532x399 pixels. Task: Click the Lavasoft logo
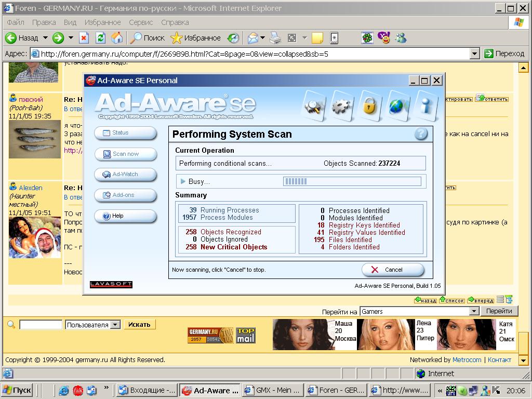111,284
